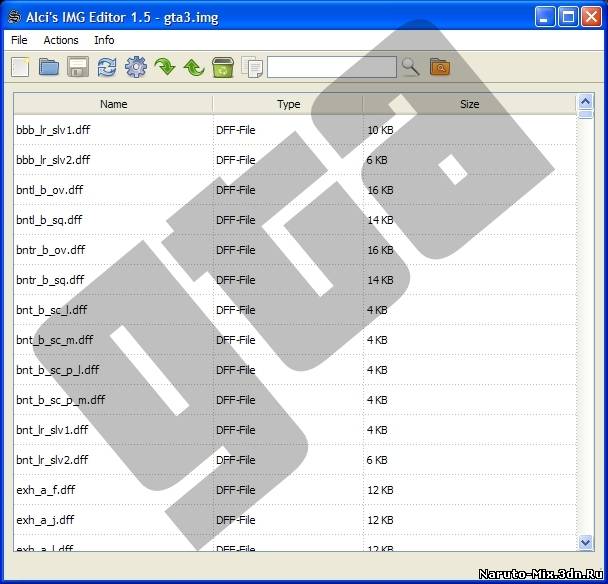Viewport: 608px width, 584px height.
Task: Click the vertical scrollbar thumb
Action: click(x=585, y=115)
